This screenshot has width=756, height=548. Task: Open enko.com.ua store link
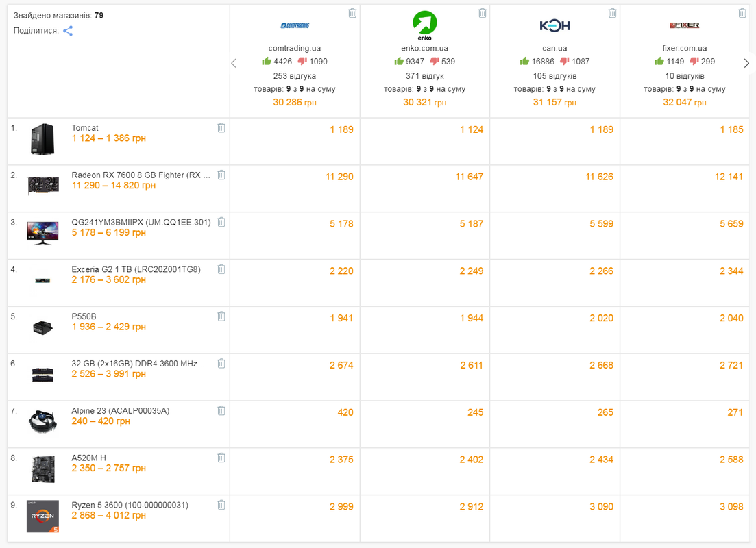[425, 48]
